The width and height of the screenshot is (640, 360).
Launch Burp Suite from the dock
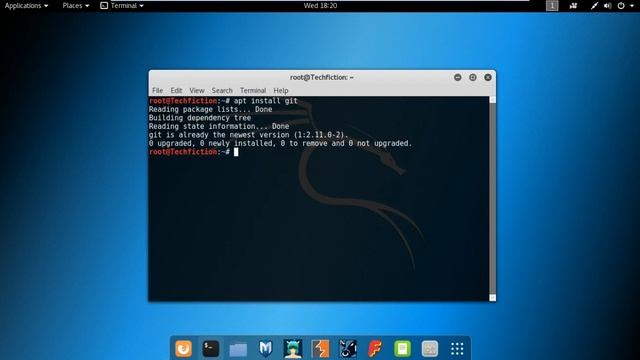(320, 349)
